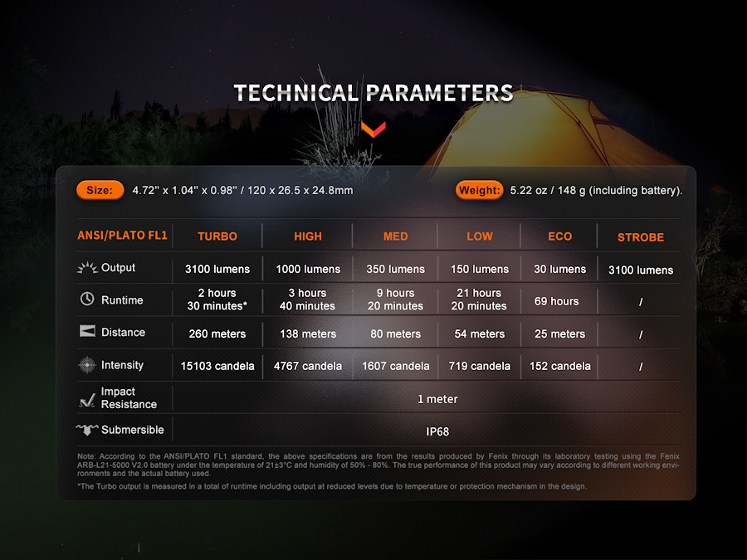Image resolution: width=747 pixels, height=560 pixels.
Task: Click the Turbo 2 hours 30 minutes runtime
Action: (217, 299)
